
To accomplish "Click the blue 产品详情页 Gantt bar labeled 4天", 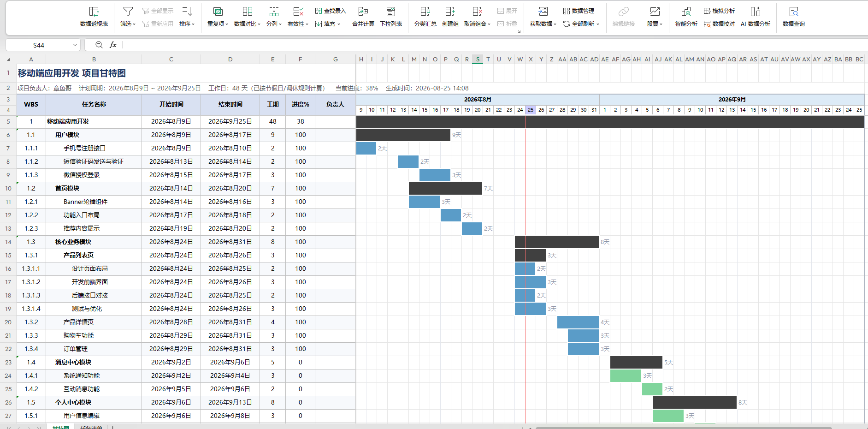I will point(578,322).
